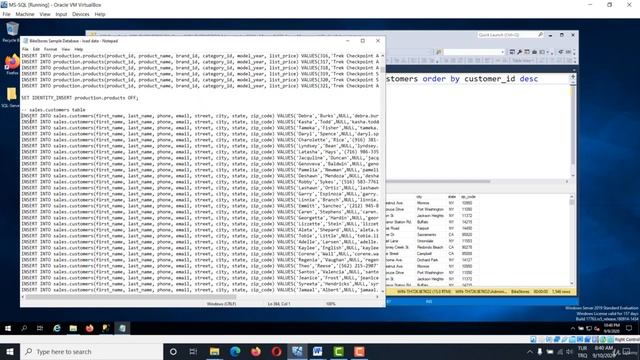This screenshot has height=360, width=640.
Task: Click the 'SET IDENTITY_INSERT production.products OFF;' line
Action: (x=80, y=98)
